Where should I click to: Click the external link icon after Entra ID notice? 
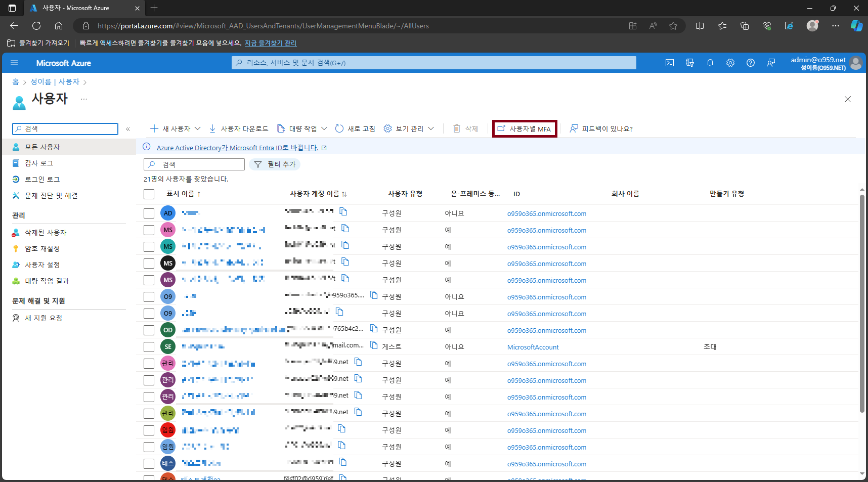click(324, 148)
